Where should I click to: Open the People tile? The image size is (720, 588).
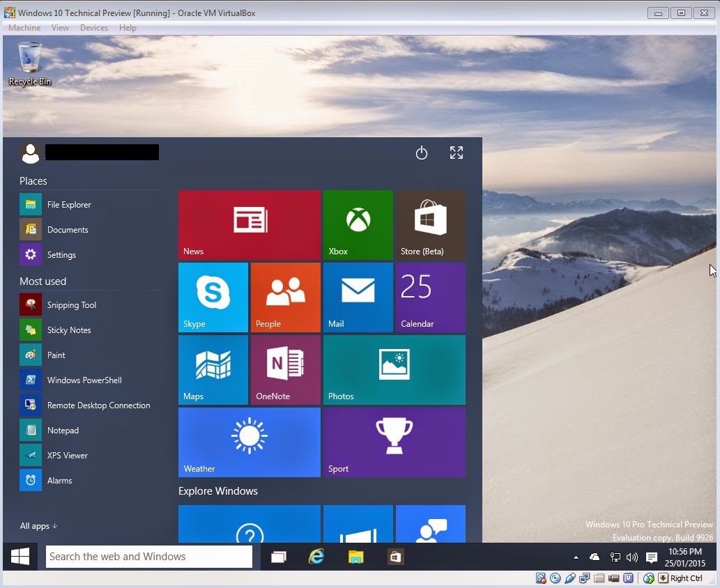point(286,297)
